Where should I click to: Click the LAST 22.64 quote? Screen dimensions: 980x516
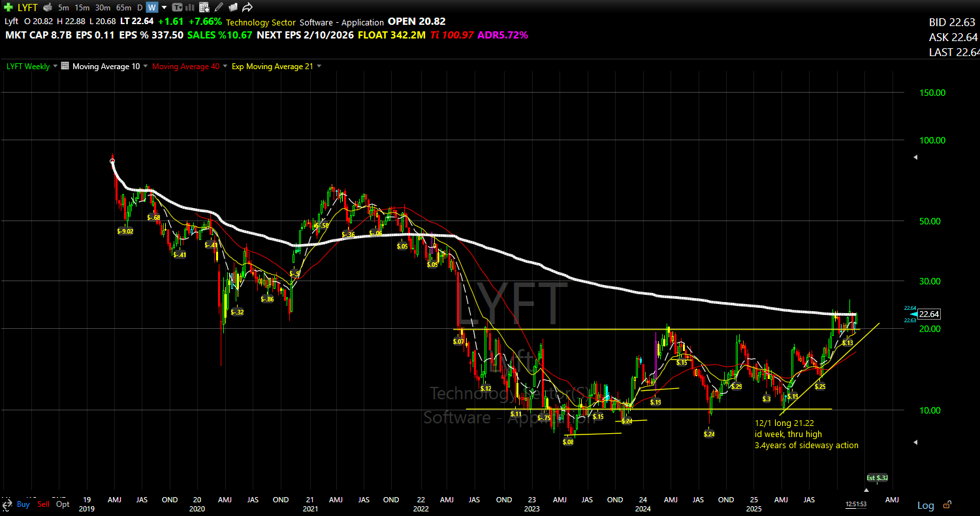pos(953,53)
